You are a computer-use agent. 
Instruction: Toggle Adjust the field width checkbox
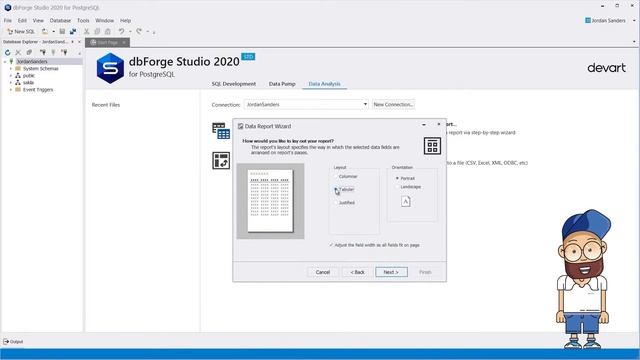331,245
